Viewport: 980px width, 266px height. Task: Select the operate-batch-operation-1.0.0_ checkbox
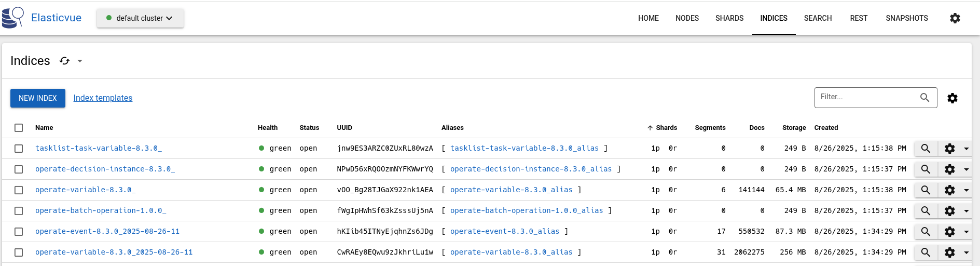click(x=19, y=211)
